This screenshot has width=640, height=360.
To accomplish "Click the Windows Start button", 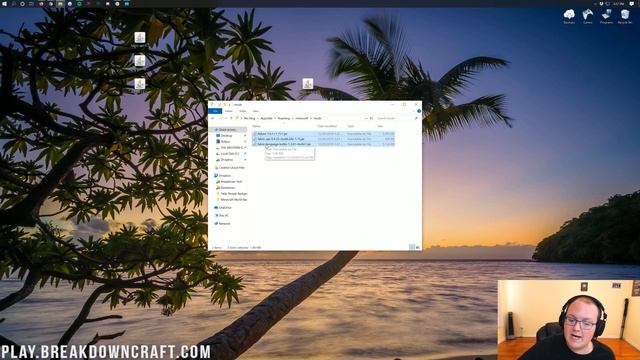I will pos(4,4).
